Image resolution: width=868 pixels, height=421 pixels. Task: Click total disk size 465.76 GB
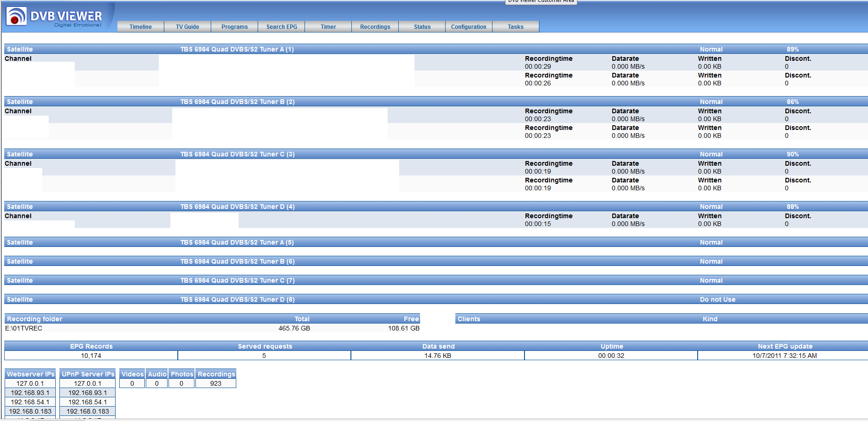coord(294,328)
